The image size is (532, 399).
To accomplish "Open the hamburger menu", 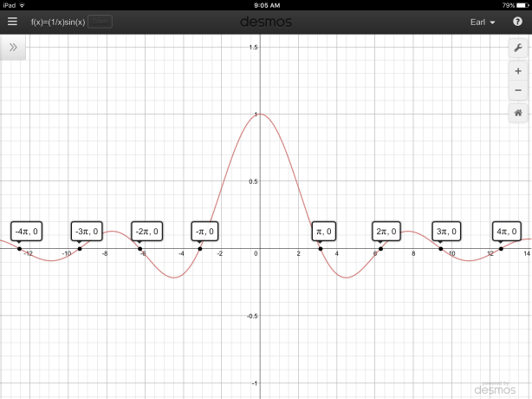I will 12,22.
